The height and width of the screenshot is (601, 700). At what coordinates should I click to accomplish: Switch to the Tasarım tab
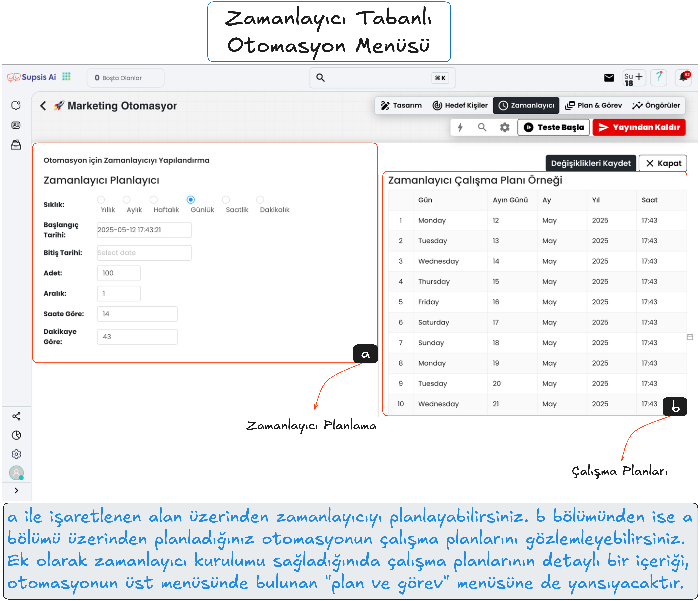pos(401,105)
